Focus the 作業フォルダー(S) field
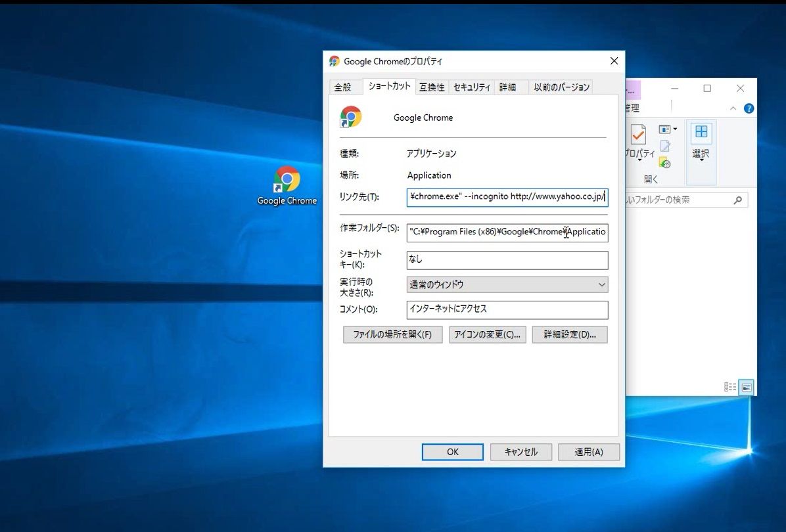 (507, 233)
